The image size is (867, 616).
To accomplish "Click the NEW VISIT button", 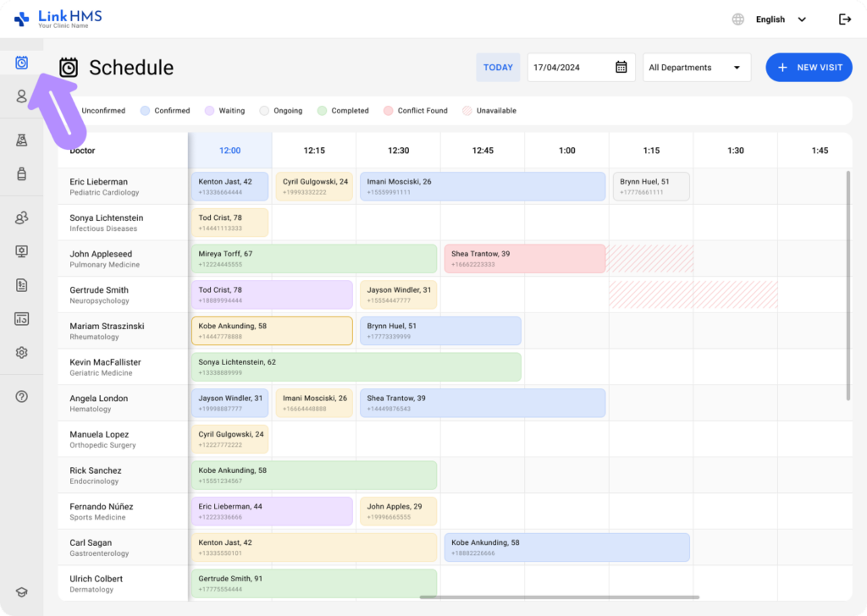I will click(x=809, y=68).
